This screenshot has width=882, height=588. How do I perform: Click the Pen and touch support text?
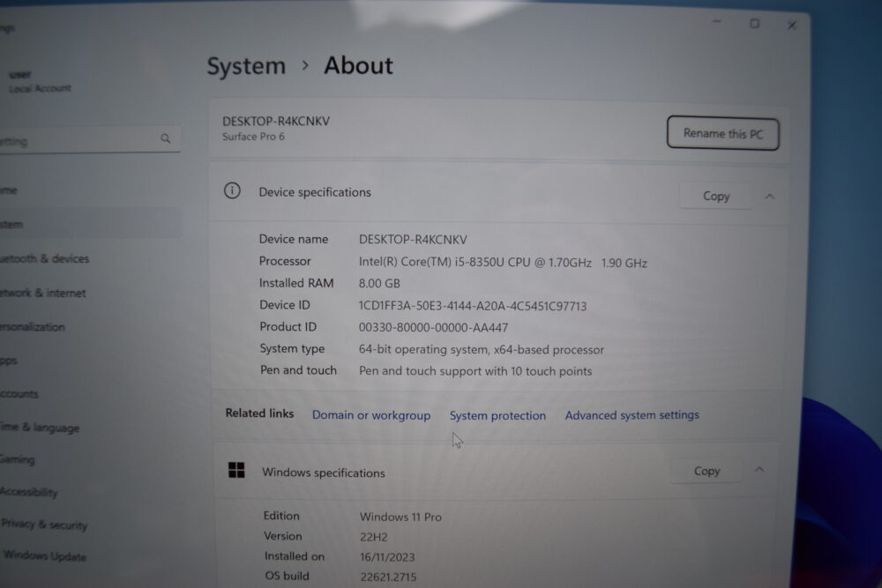point(475,371)
